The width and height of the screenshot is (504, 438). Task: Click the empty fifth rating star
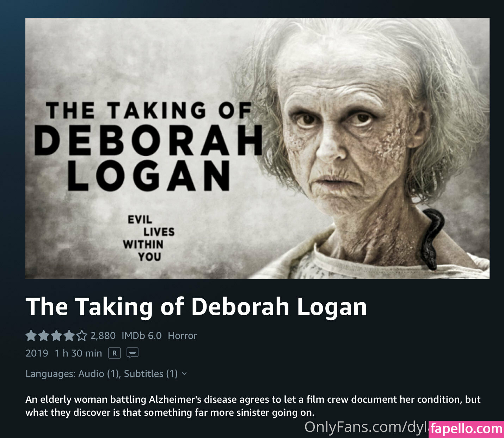[81, 336]
